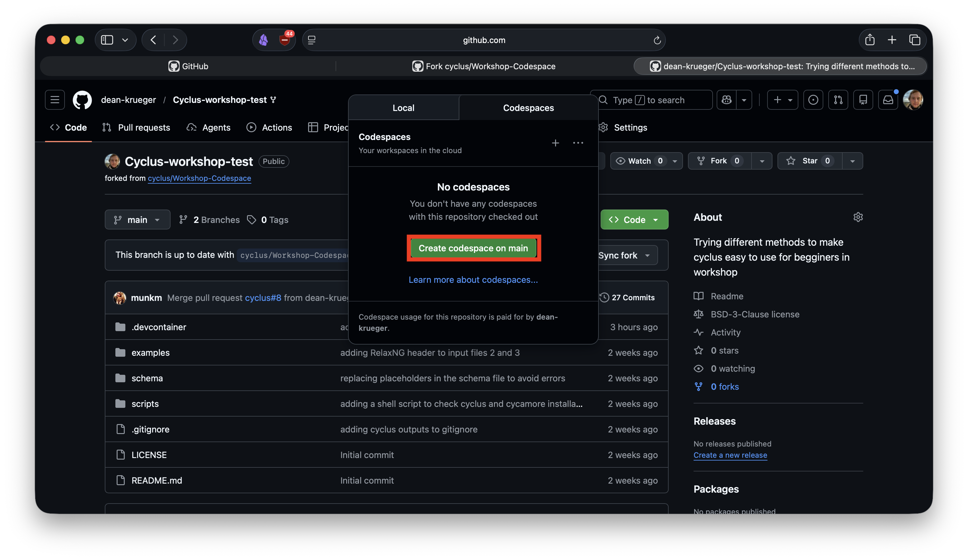The height and width of the screenshot is (560, 968).
Task: Open the scripts folder
Action: pos(145,404)
